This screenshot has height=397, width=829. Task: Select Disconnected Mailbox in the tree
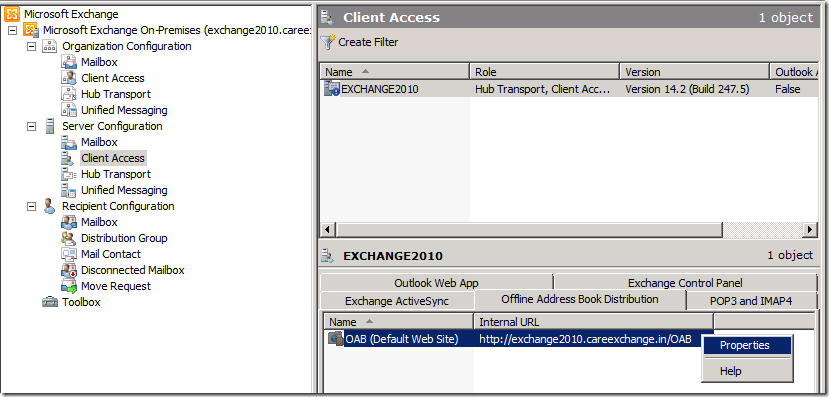click(133, 270)
